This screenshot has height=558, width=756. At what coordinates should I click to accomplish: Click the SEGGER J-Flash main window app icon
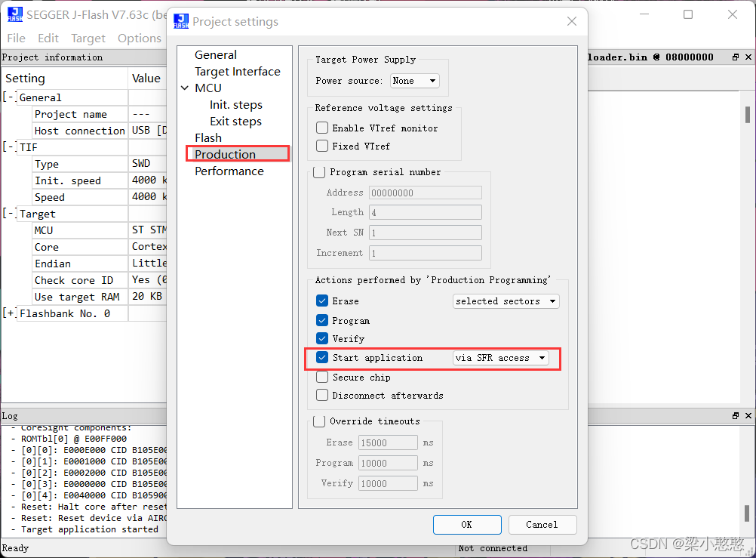15,14
